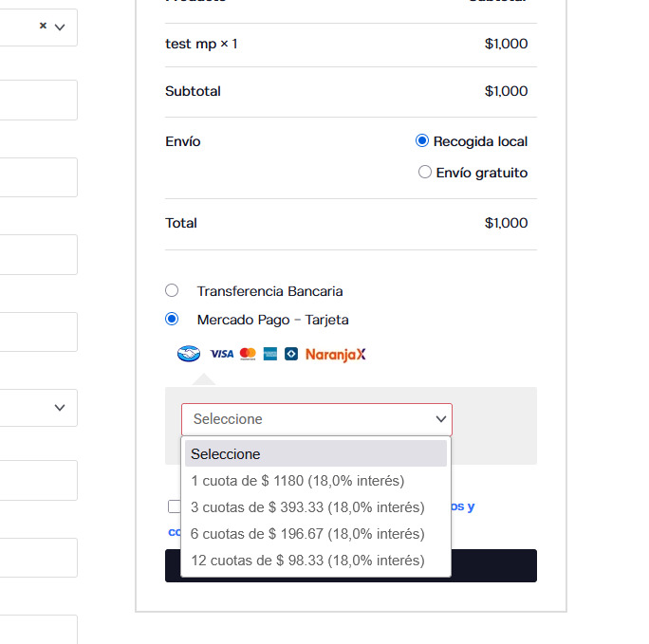This screenshot has height=644, width=649.
Task: Click the Visa card logo
Action: point(222,354)
